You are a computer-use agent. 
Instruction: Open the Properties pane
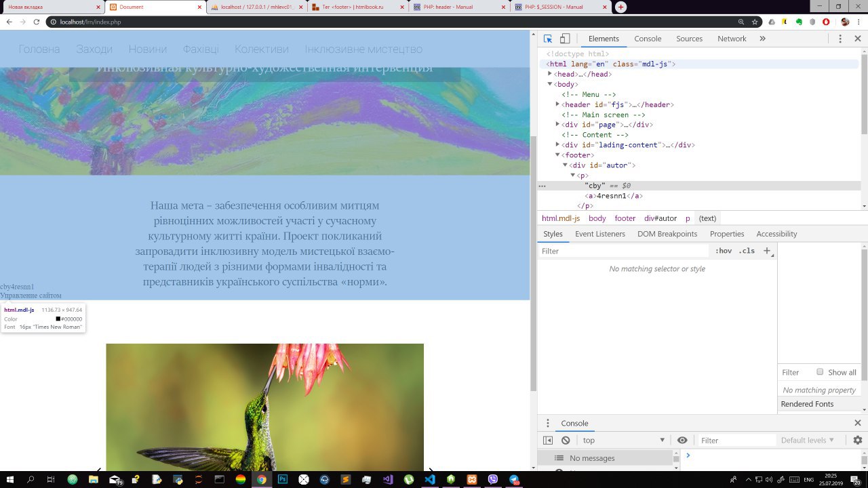(727, 234)
